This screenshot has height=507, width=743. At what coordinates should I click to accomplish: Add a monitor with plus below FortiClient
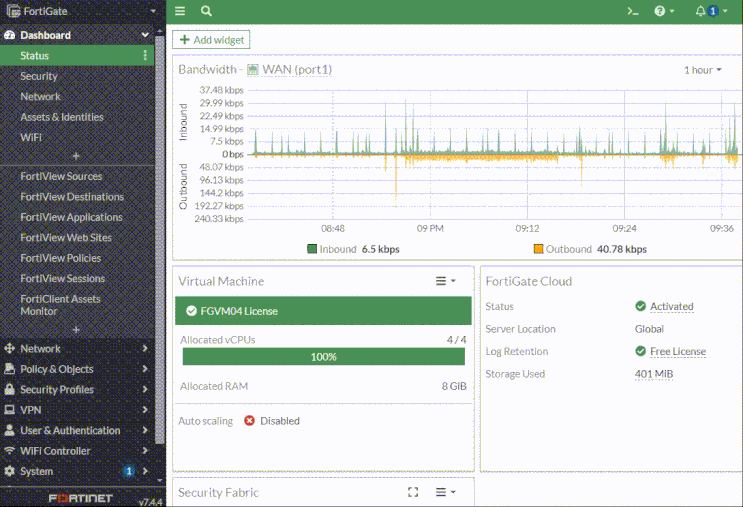point(76,329)
